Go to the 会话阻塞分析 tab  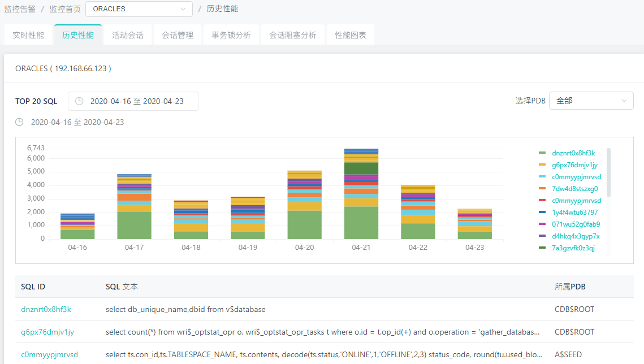point(293,35)
